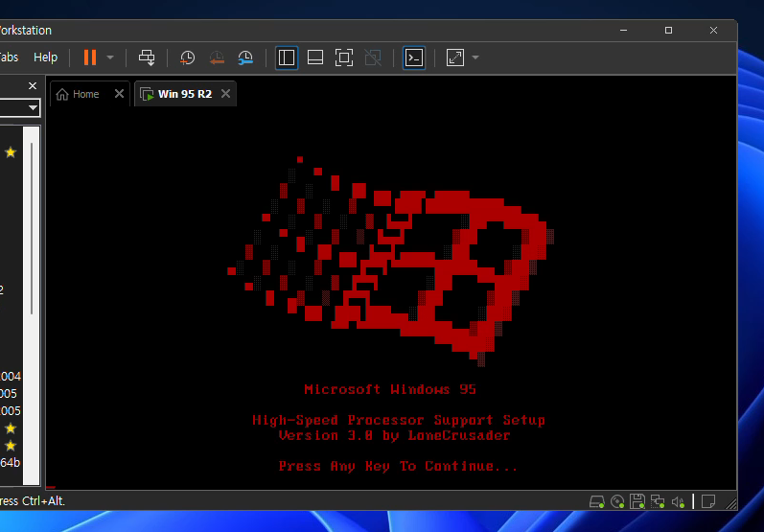
Task: Click the hard disk status icon
Action: [597, 501]
